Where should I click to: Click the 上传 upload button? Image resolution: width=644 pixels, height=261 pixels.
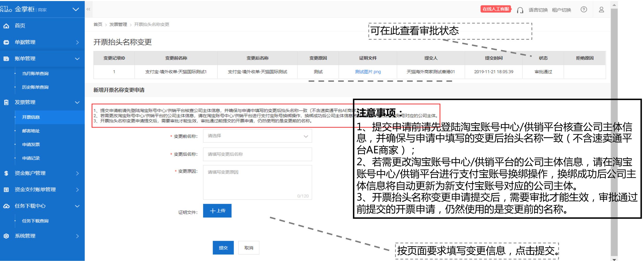click(217, 211)
